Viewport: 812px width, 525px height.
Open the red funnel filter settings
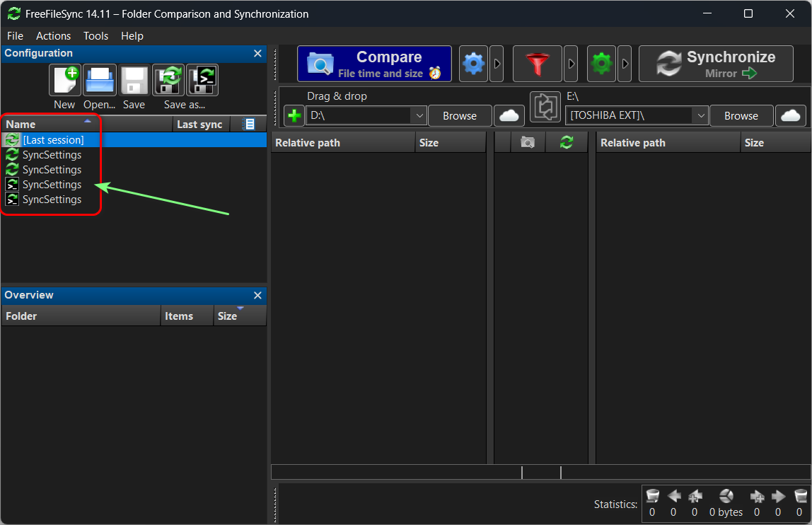[x=537, y=64]
